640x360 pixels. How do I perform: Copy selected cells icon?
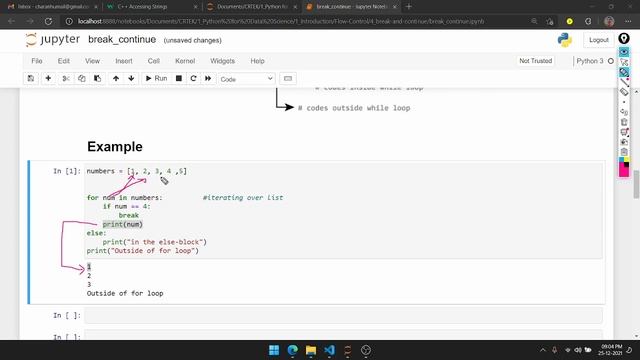[x=82, y=78]
